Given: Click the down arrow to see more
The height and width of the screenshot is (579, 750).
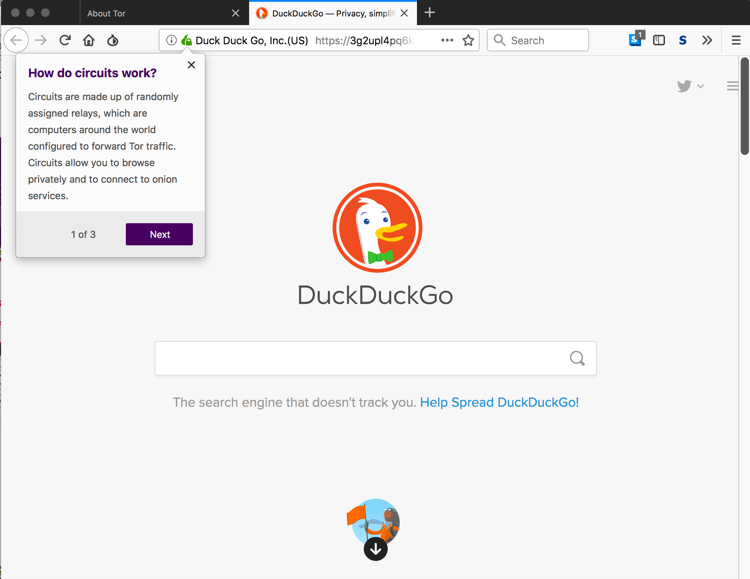Looking at the screenshot, I should (x=375, y=549).
